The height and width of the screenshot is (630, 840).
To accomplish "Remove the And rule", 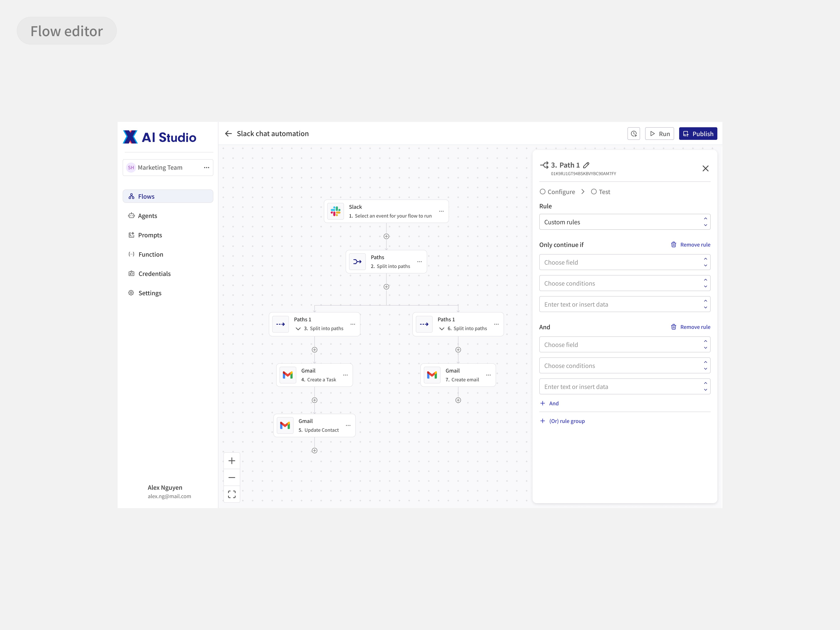I will point(690,327).
